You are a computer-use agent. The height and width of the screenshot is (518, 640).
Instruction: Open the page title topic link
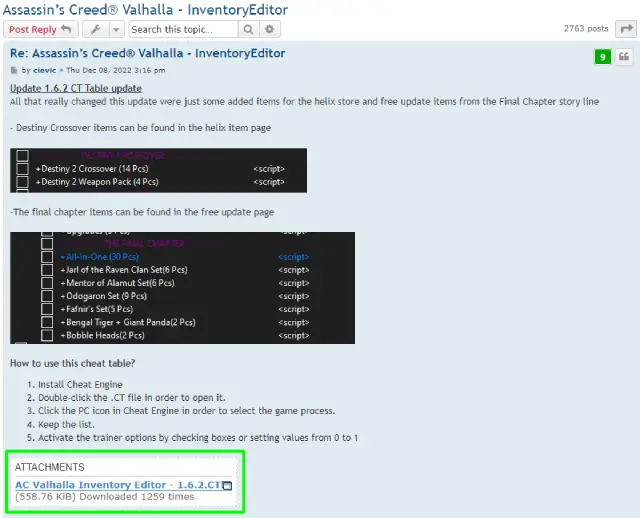145,9
